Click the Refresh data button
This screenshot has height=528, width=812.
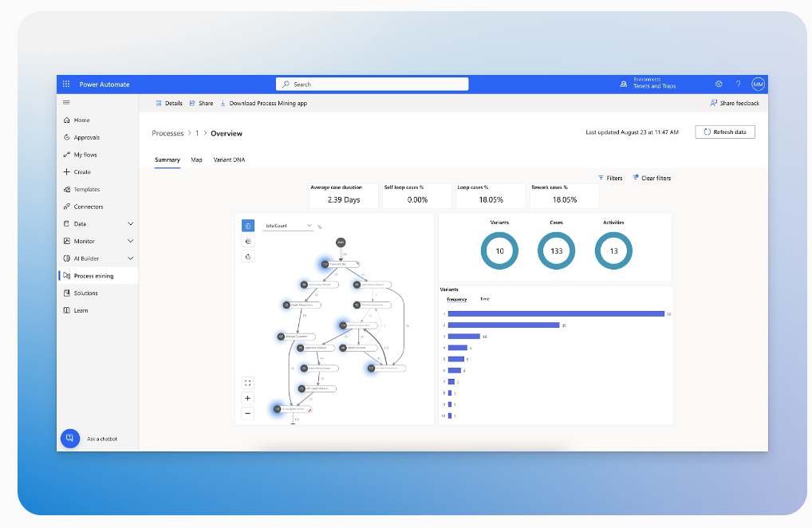pyautogui.click(x=724, y=132)
